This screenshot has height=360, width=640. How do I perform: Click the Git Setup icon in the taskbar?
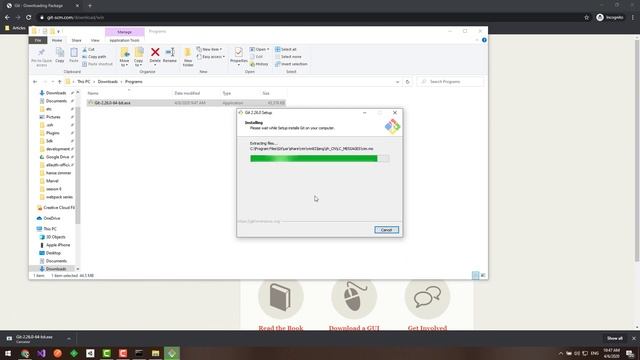[x=172, y=353]
